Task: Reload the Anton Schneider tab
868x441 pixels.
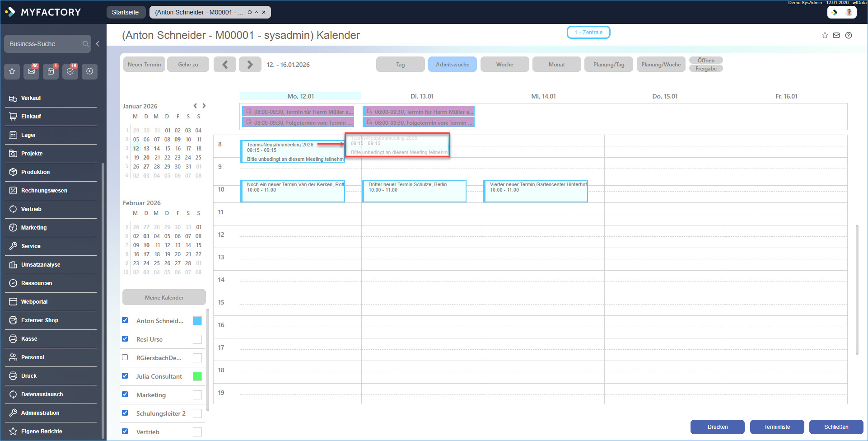Action: [249, 12]
